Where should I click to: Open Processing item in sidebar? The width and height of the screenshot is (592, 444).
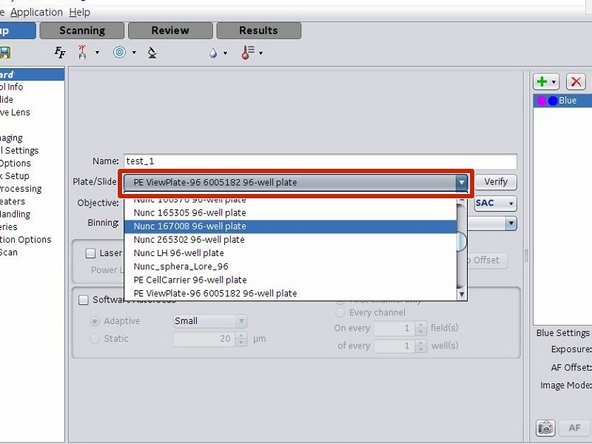click(21, 189)
